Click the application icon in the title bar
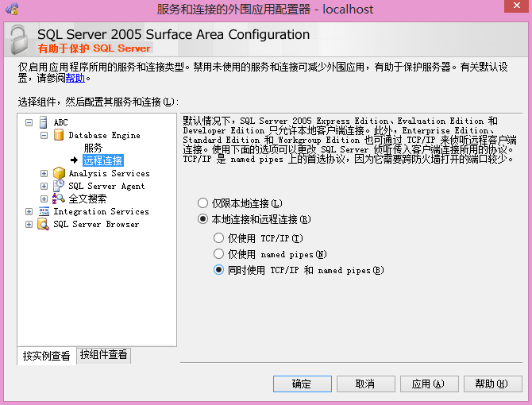532x405 pixels. (x=12, y=9)
